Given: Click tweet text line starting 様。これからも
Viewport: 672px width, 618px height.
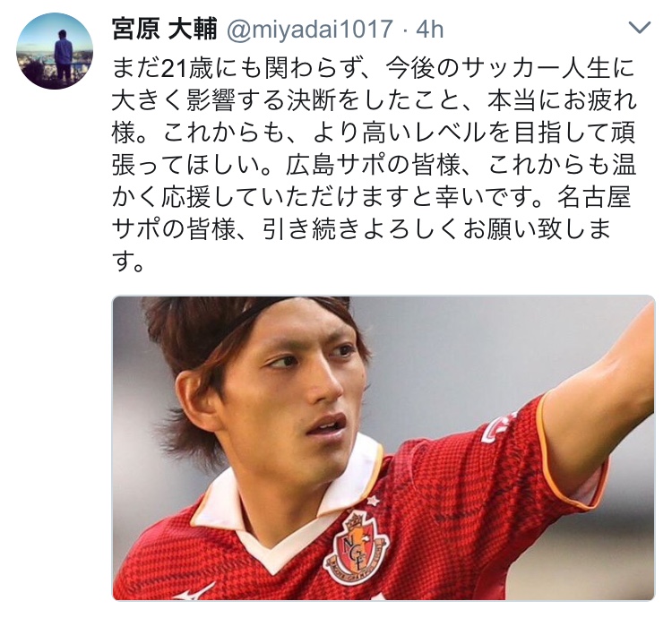Looking at the screenshot, I should tap(374, 133).
